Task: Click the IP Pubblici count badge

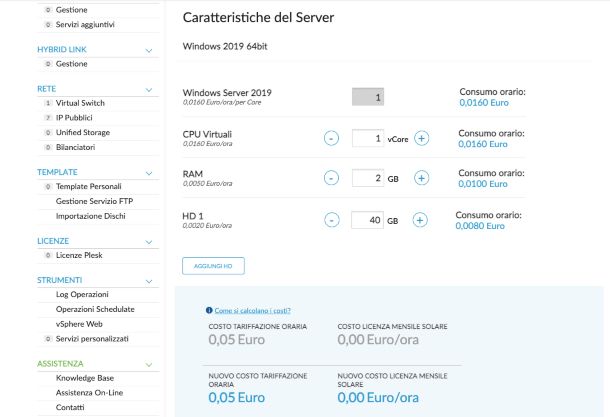Action: coord(48,118)
